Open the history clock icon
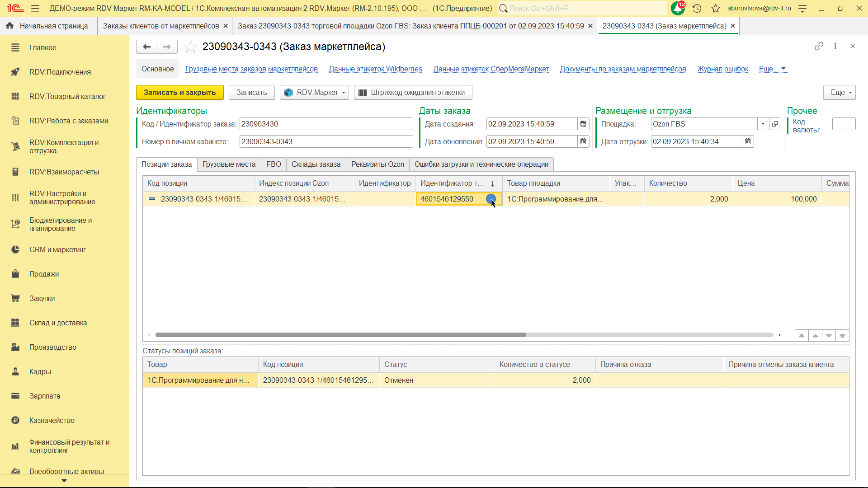 (697, 8)
